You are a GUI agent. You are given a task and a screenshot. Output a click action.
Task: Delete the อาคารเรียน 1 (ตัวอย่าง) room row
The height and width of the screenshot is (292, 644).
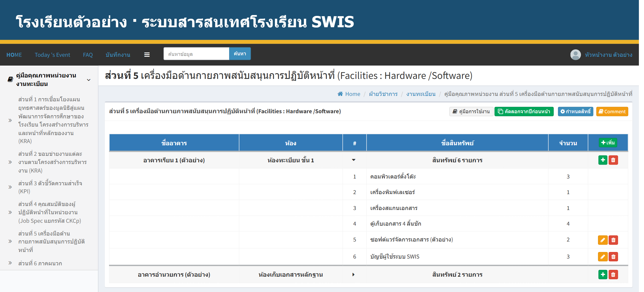(613, 160)
